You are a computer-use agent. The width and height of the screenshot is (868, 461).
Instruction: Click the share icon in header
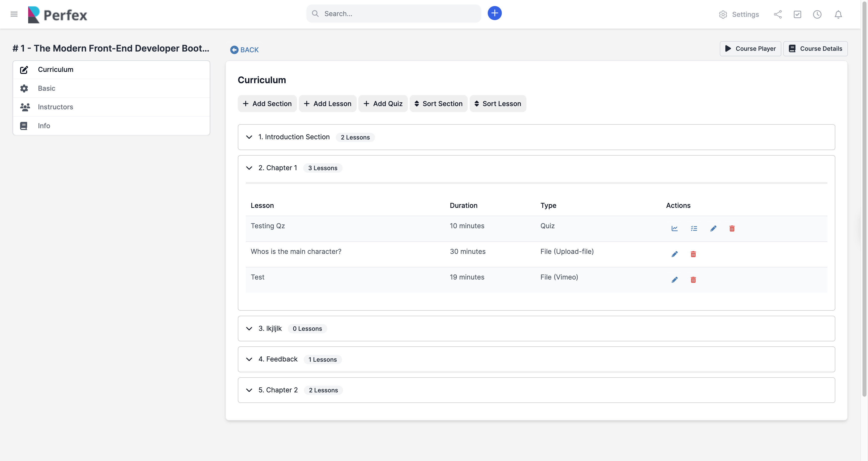pos(778,14)
